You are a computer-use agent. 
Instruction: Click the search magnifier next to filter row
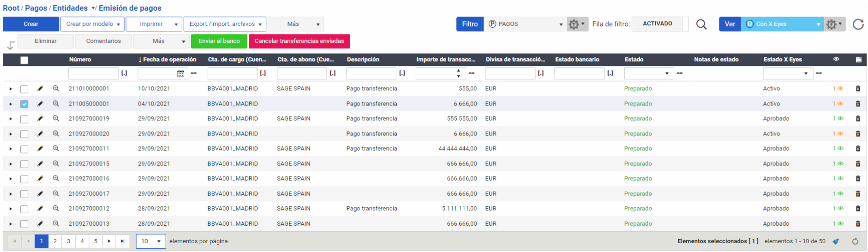(701, 24)
